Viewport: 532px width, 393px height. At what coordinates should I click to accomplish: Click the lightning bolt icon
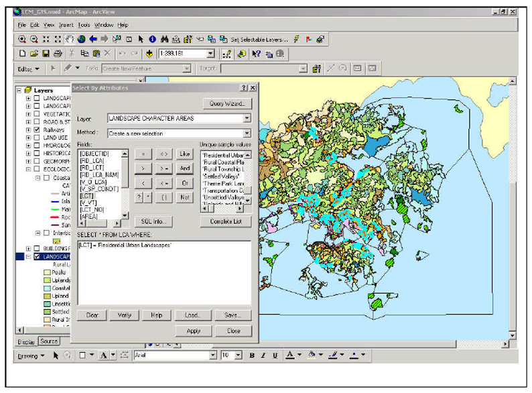pyautogui.click(x=297, y=40)
